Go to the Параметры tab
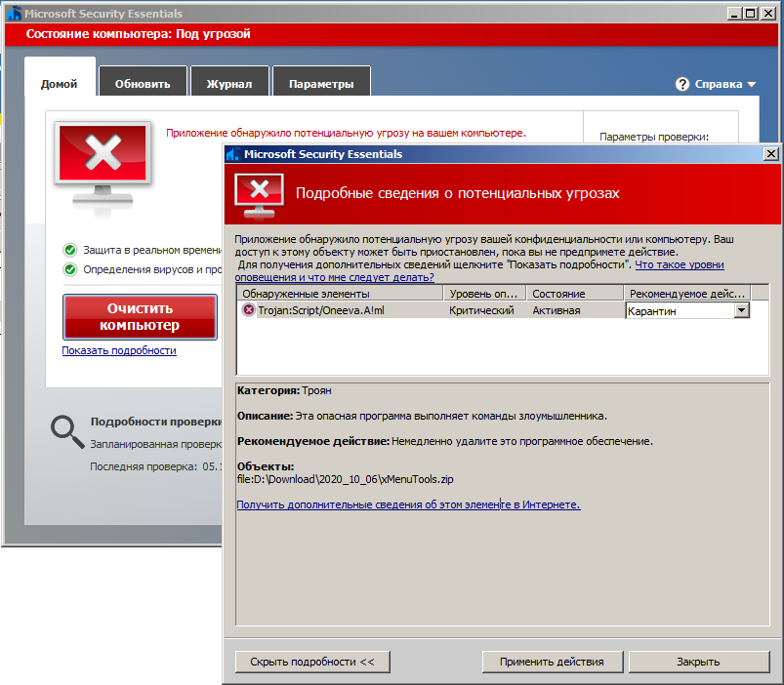Viewport: 784px width, 685px height. [321, 84]
